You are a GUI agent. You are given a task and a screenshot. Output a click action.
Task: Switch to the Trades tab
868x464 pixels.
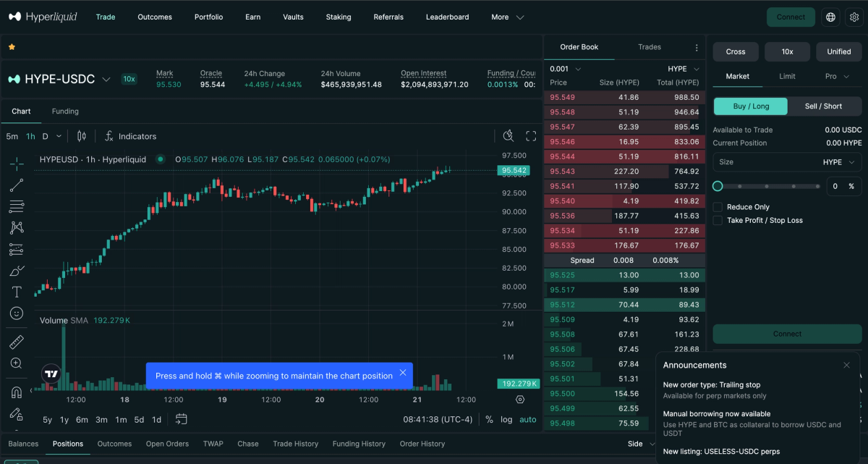tap(650, 47)
